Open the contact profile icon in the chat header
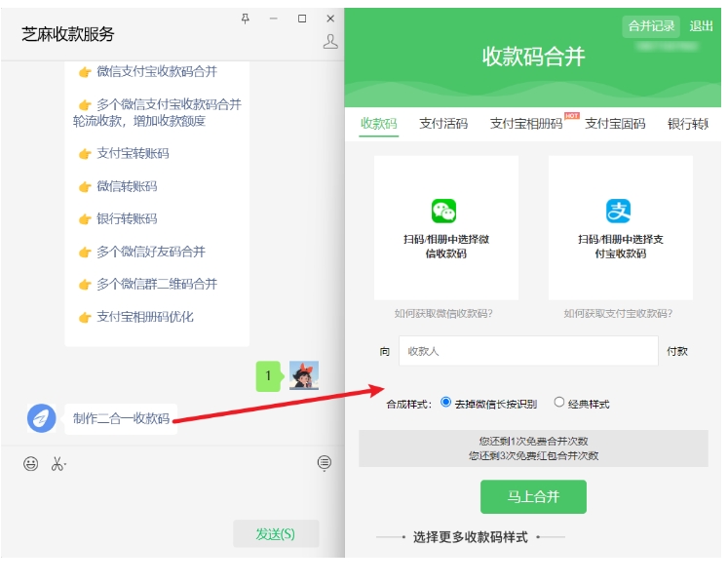The width and height of the screenshot is (728, 584). pyautogui.click(x=330, y=41)
